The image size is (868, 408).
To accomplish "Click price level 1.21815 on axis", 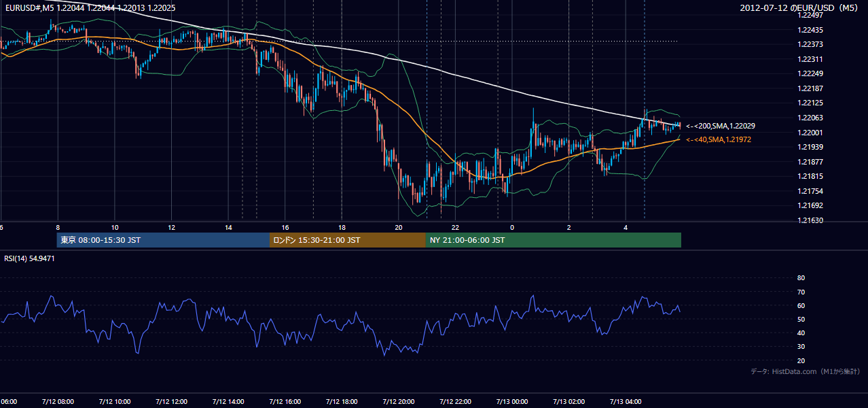I will pyautogui.click(x=810, y=176).
